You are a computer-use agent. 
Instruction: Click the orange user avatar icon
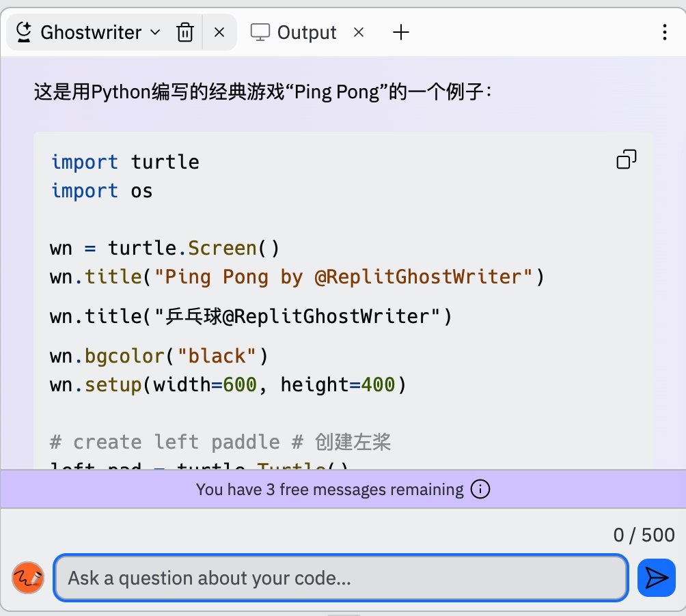pyautogui.click(x=29, y=578)
